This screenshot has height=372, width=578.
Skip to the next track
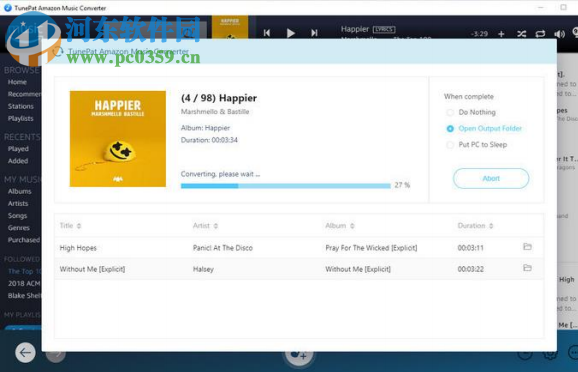(x=314, y=33)
